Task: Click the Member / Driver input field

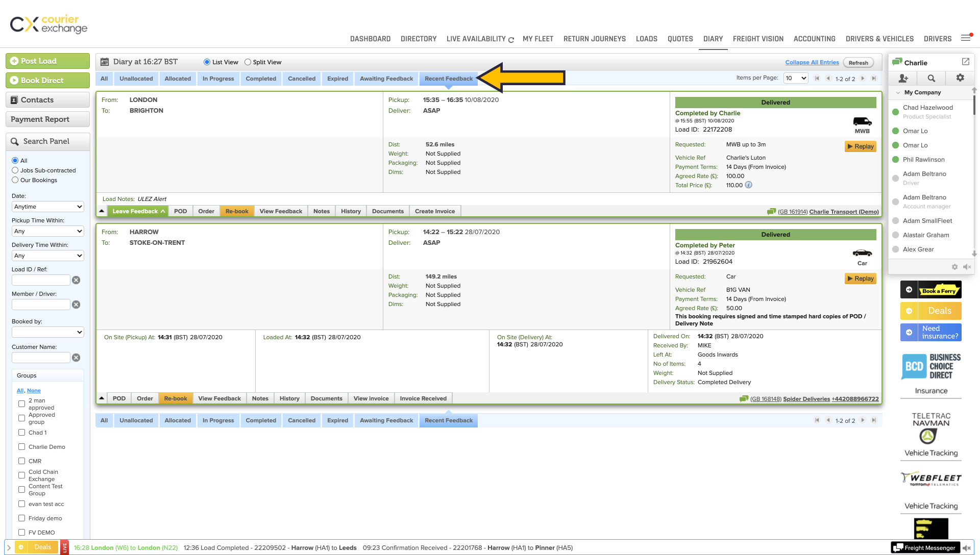Action: tap(41, 305)
